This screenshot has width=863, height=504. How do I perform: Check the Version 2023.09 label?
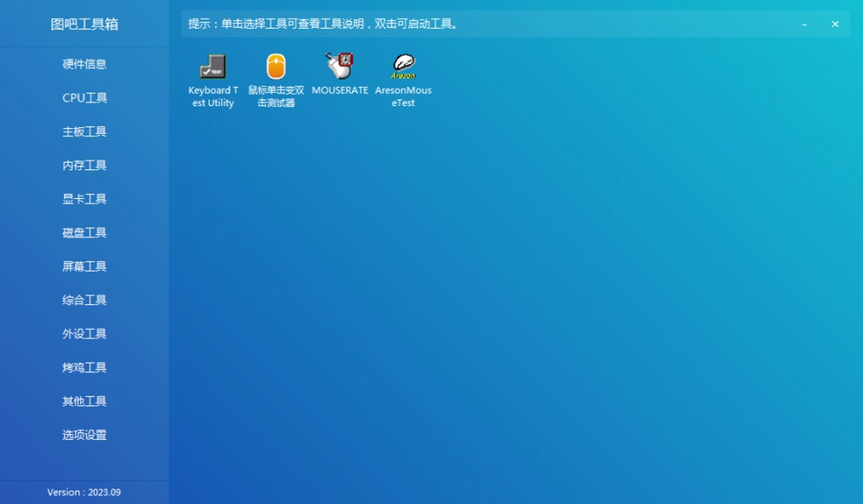[x=84, y=493]
